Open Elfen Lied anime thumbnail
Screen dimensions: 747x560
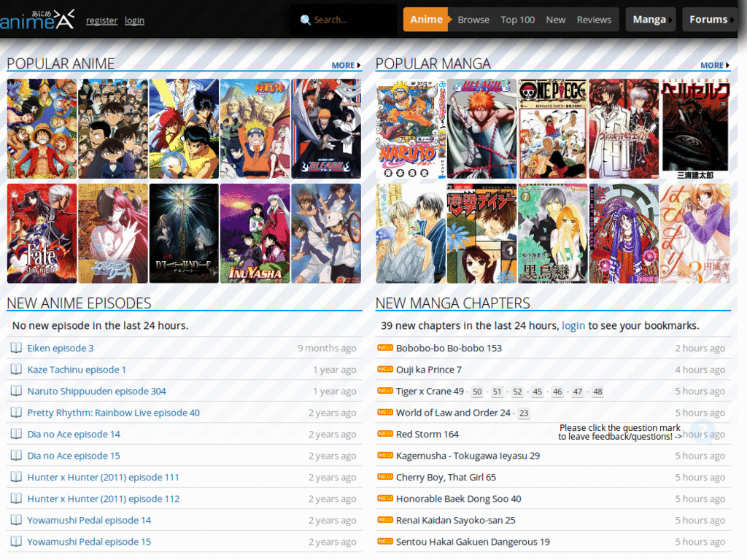[113, 233]
